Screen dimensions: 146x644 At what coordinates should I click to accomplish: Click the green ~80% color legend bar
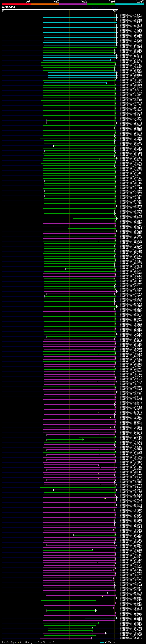coord(101,4)
